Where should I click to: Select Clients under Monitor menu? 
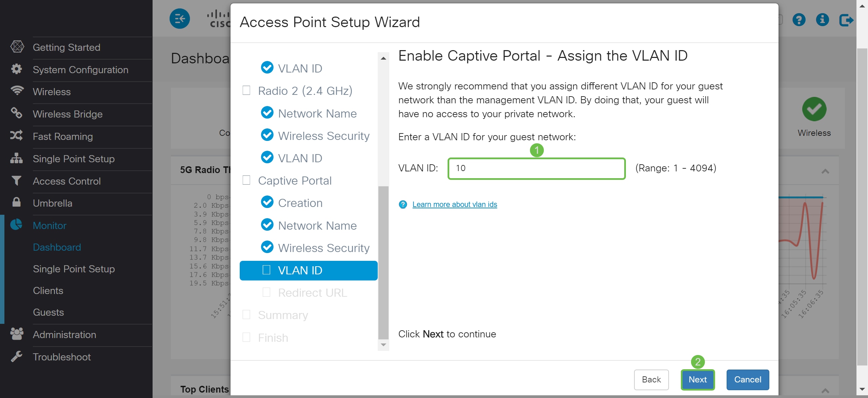[x=48, y=291]
